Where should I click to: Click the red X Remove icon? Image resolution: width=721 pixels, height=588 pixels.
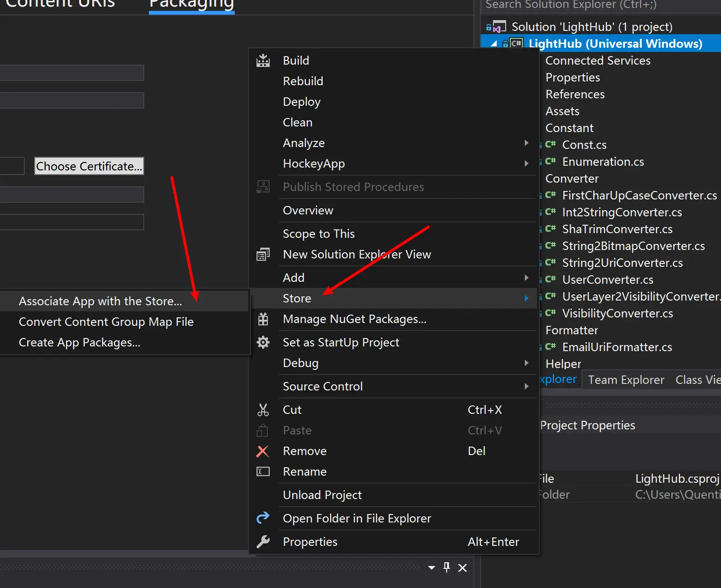(x=263, y=451)
